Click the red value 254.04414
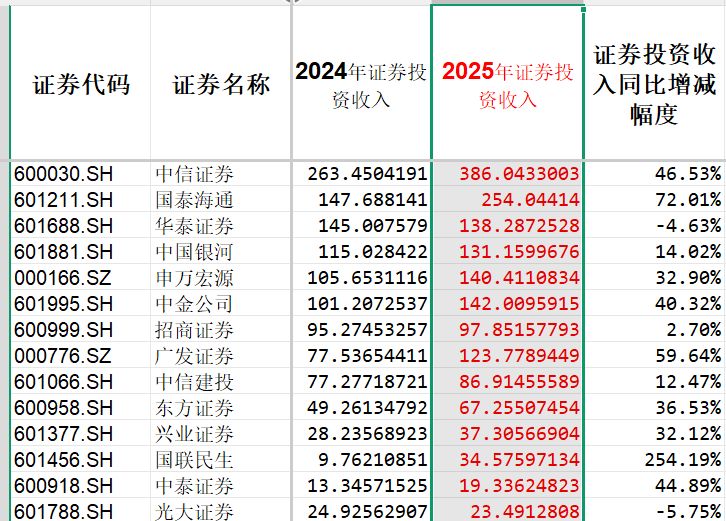Screen dimensions: 726x521 click(530, 200)
